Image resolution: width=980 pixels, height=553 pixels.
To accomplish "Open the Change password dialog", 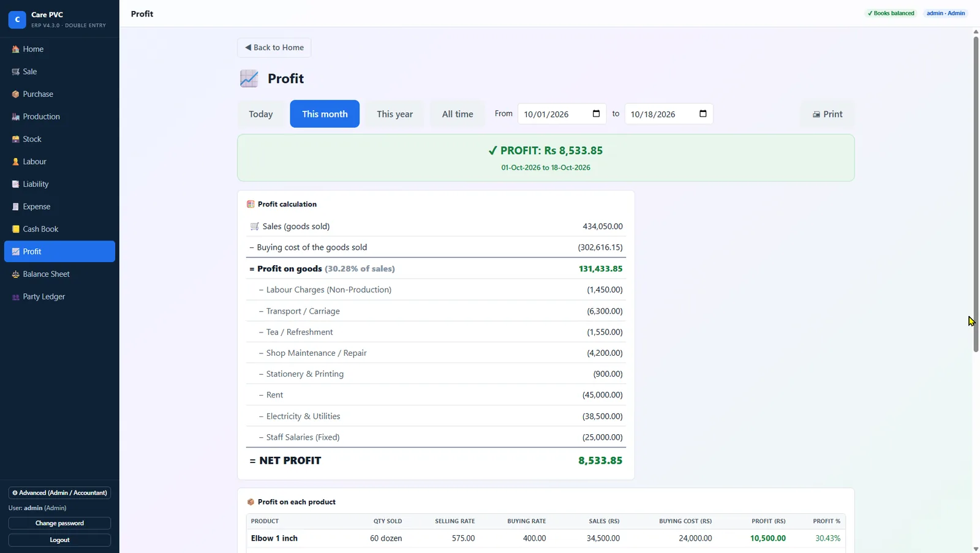I will (59, 523).
